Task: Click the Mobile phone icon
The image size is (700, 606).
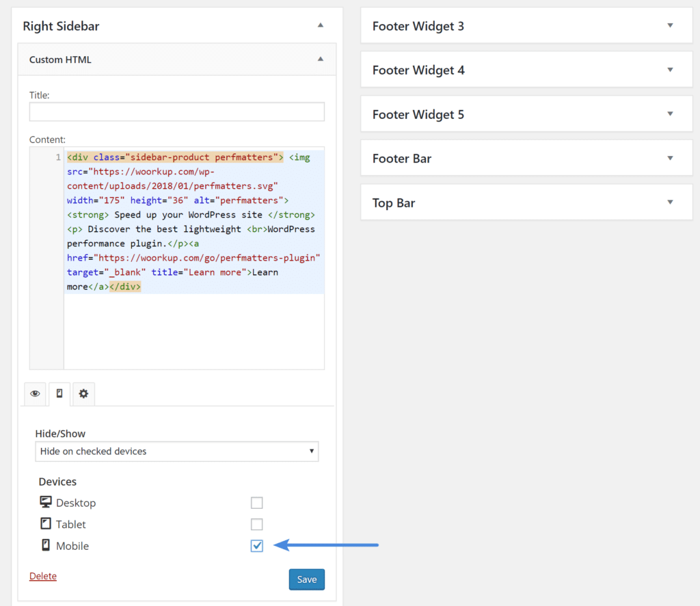Action: (x=46, y=545)
